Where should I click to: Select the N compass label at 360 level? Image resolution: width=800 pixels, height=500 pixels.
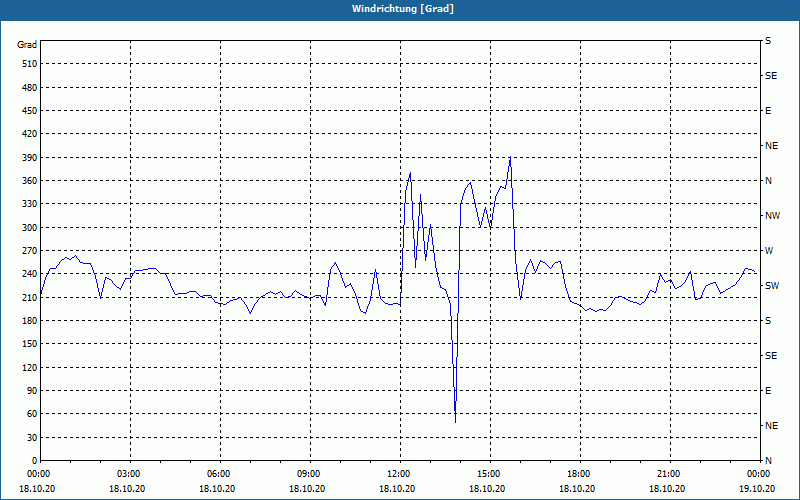tap(768, 181)
